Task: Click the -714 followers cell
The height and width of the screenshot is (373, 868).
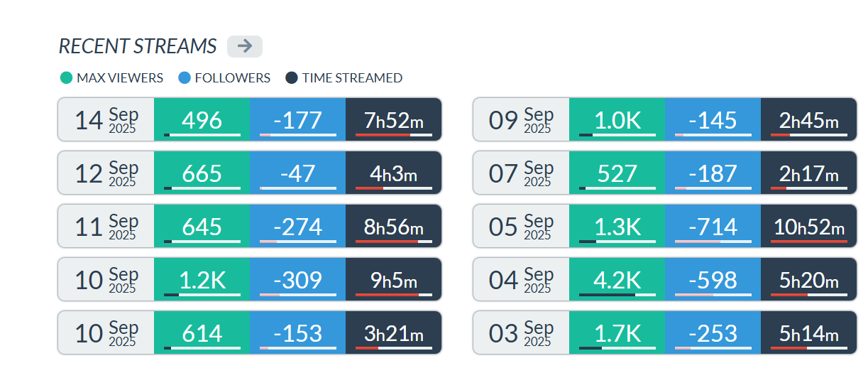Action: click(713, 226)
